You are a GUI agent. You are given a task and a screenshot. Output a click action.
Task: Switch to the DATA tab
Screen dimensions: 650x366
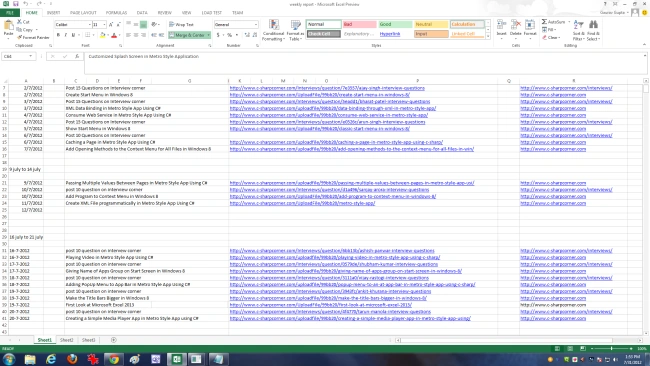point(142,13)
